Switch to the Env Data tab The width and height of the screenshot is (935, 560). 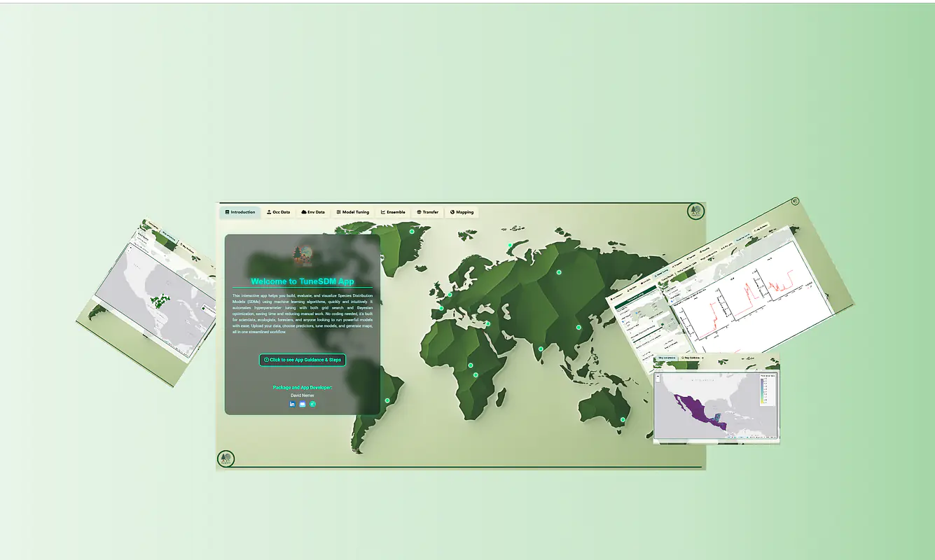[x=313, y=212]
